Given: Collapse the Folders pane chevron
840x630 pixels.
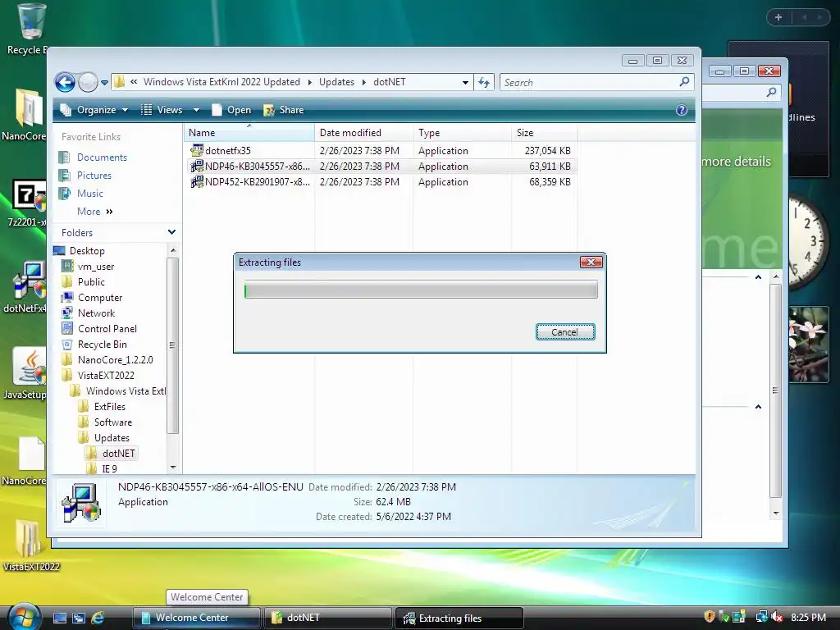Looking at the screenshot, I should [171, 232].
